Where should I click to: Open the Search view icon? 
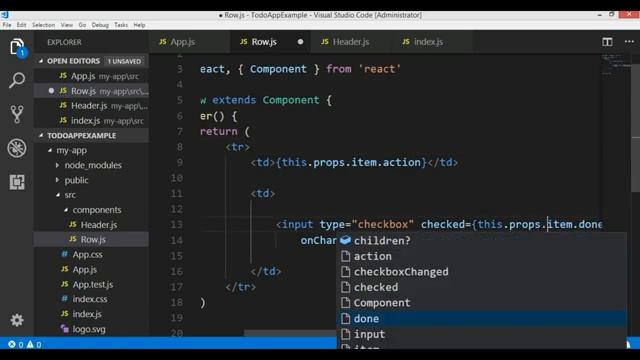point(17,80)
